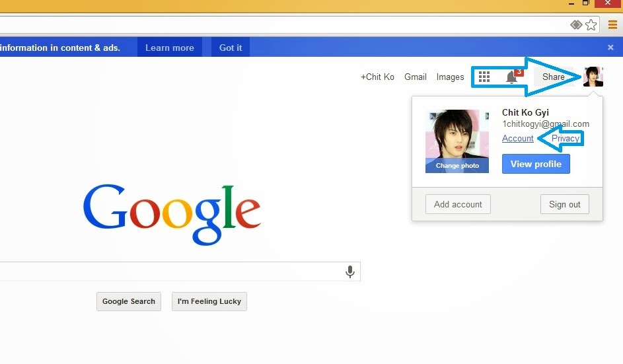
Task: Start voice search with microphone icon
Action: [350, 272]
